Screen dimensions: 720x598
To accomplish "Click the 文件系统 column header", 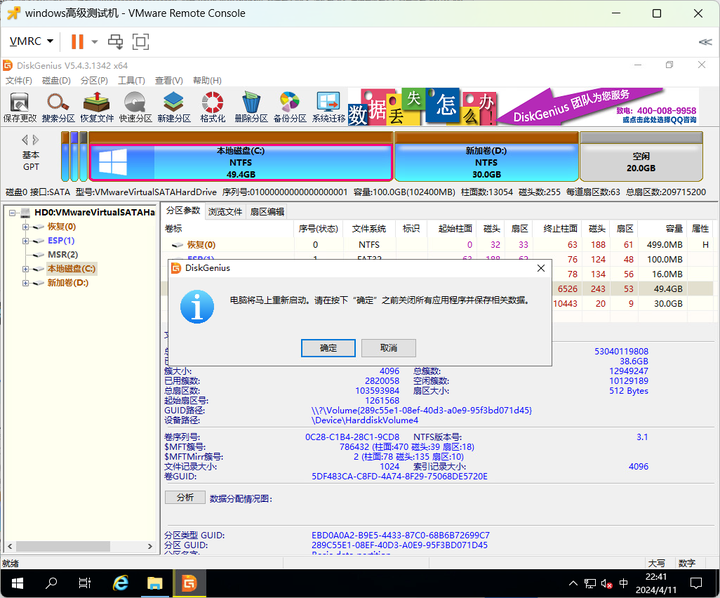I will coord(369,228).
